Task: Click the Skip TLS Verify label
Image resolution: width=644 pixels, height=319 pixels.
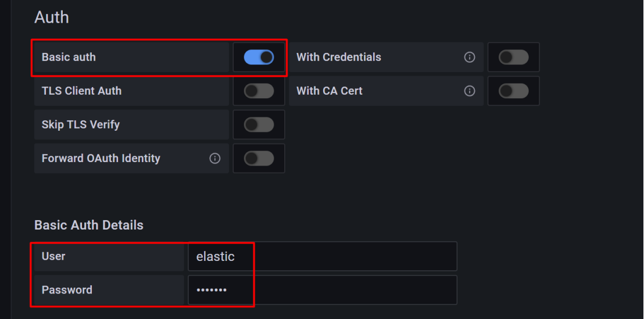Action: click(x=80, y=124)
